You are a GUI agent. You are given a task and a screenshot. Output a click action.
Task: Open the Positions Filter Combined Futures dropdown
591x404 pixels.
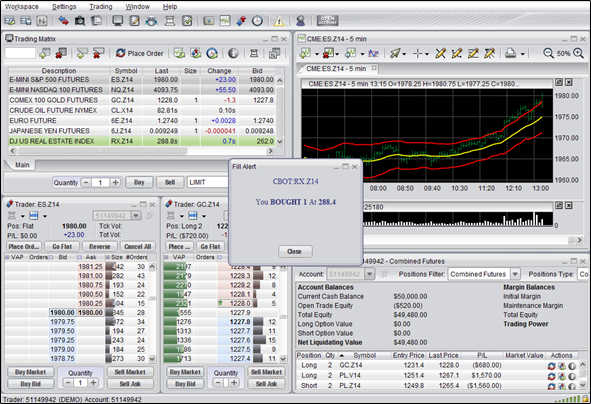tap(515, 274)
